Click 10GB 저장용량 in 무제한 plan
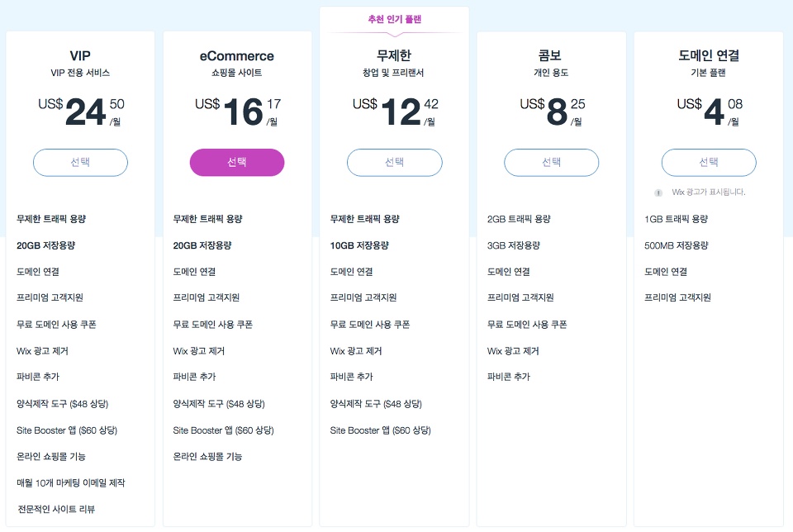Screen dimensions: 793x532 pyautogui.click(x=359, y=245)
